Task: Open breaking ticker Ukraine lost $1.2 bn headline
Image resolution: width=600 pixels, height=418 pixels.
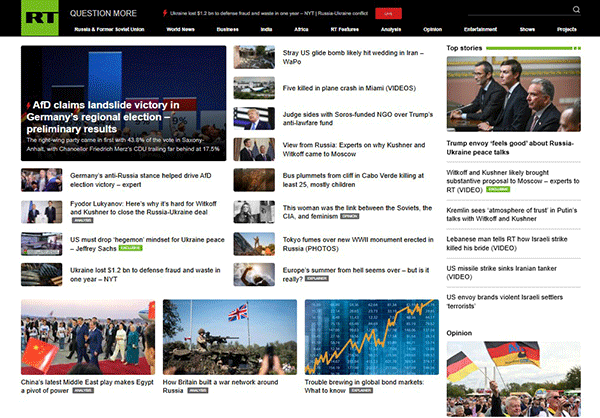Action: click(269, 13)
